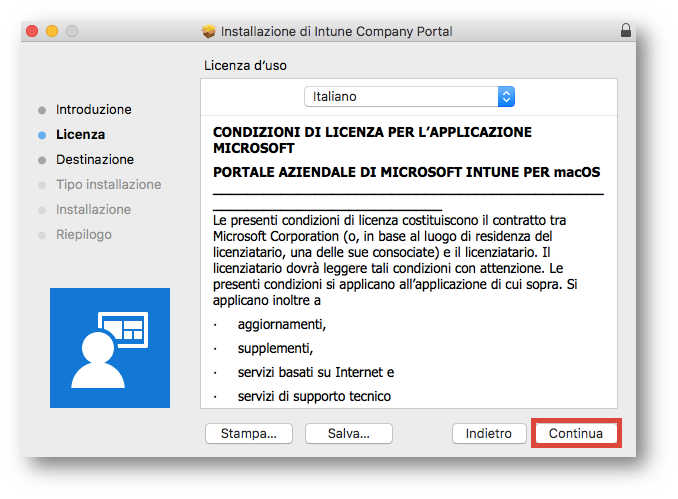Click the bullet text 'supplementi,'
This screenshot has width=678, height=499.
275,349
